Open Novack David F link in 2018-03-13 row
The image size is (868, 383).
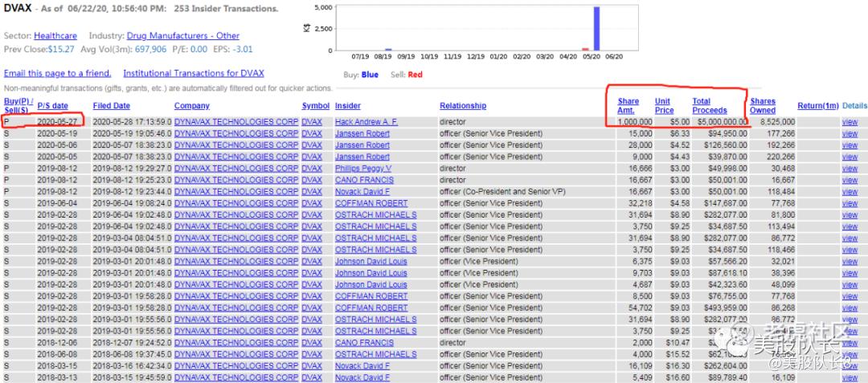(x=362, y=377)
